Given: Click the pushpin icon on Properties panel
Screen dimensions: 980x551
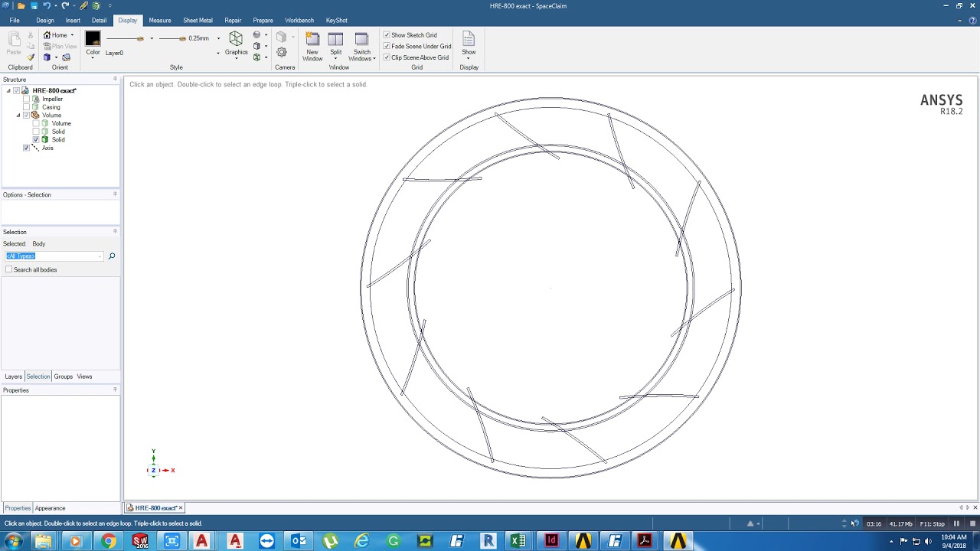Looking at the screenshot, I should [x=115, y=390].
